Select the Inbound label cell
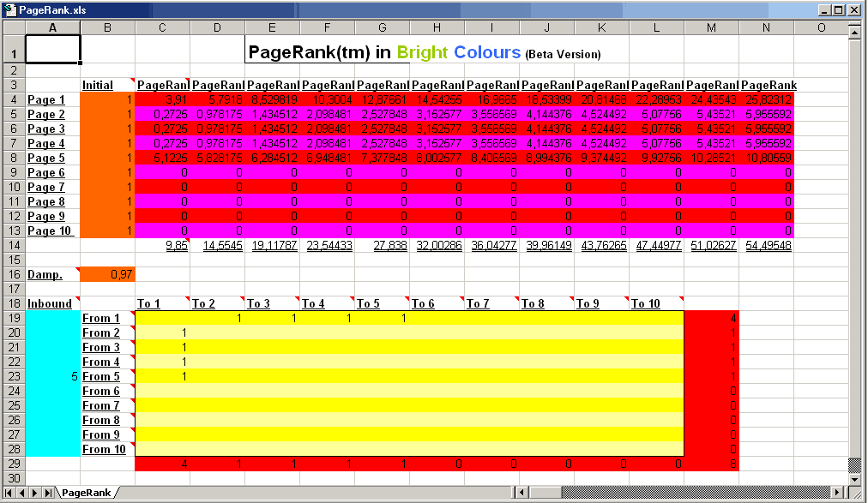Screen dimensions: 868x503 (52, 303)
